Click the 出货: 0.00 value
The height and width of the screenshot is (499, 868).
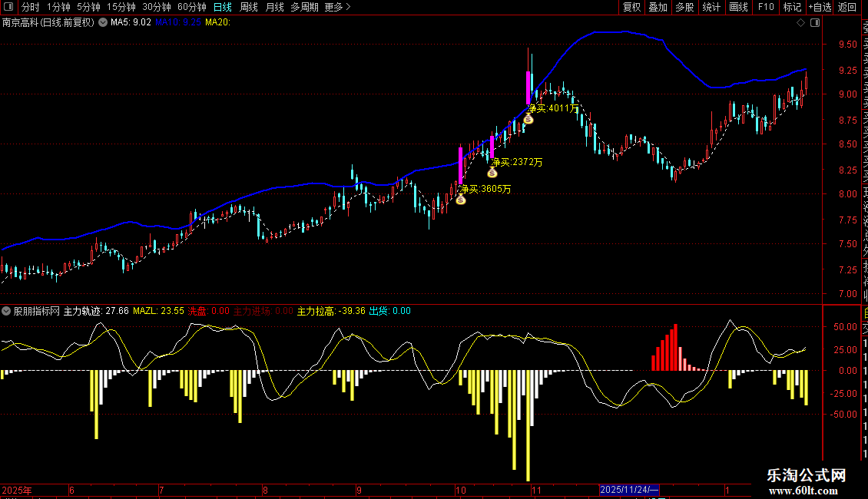click(389, 311)
